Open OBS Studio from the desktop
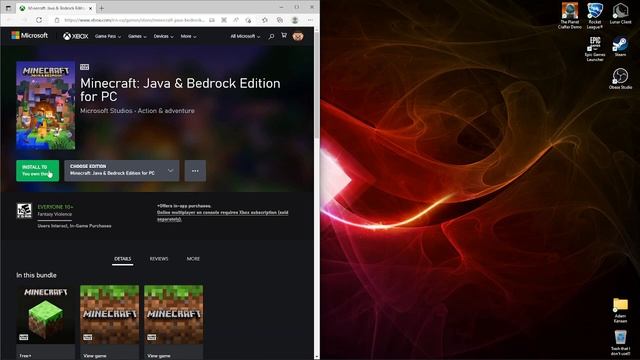640x360 pixels. point(620,79)
